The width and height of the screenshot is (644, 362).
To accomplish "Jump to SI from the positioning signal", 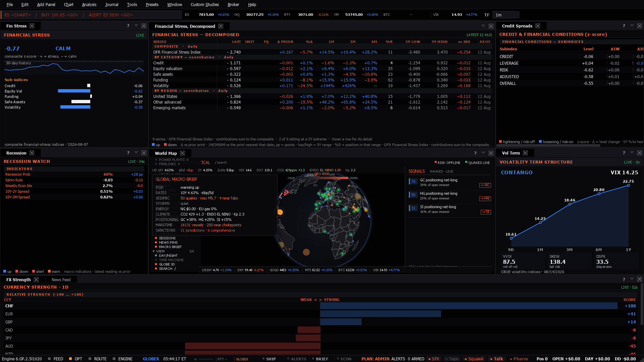I will coord(486,212).
